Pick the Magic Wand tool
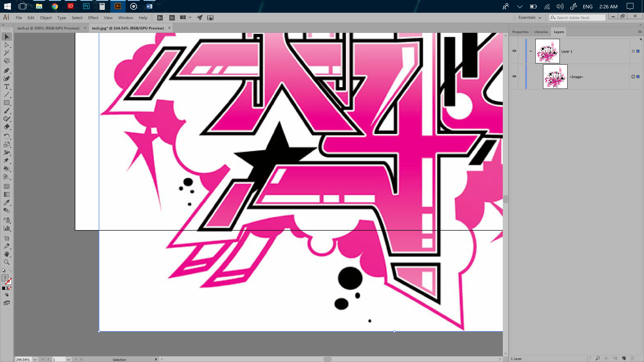644x362 pixels. point(7,53)
